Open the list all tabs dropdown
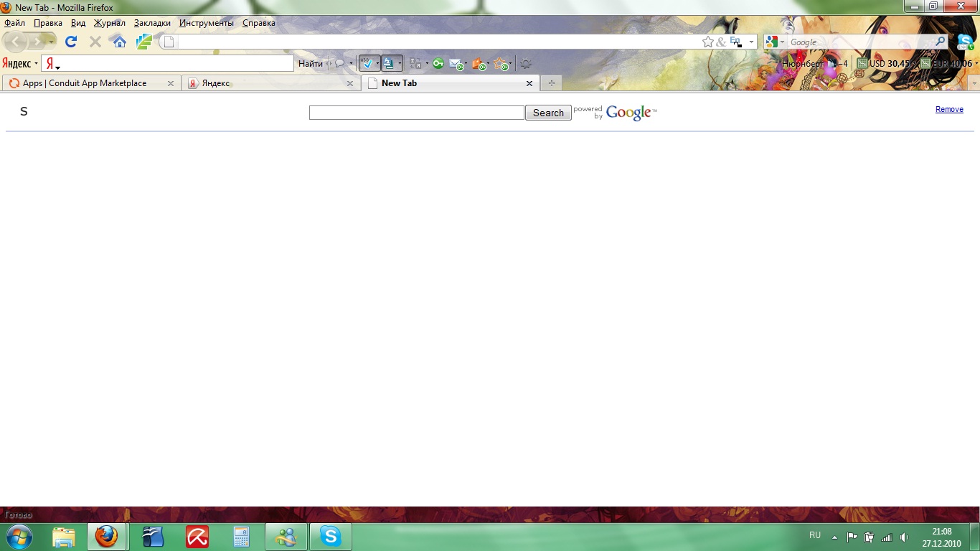980x551 pixels. (x=974, y=83)
